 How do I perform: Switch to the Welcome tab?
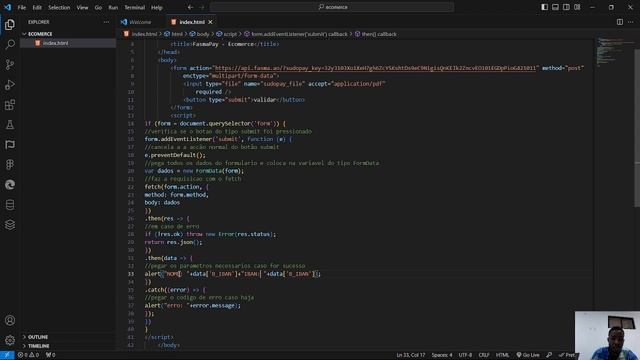coord(140,22)
